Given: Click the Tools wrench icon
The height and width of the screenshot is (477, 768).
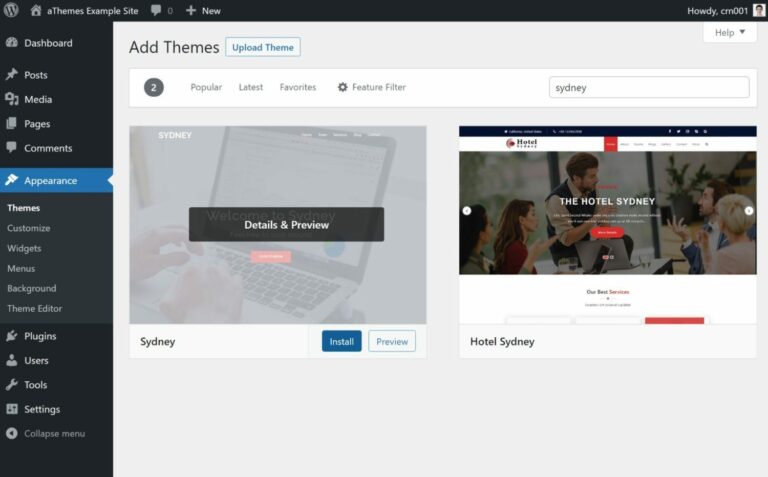Looking at the screenshot, I should coord(12,384).
